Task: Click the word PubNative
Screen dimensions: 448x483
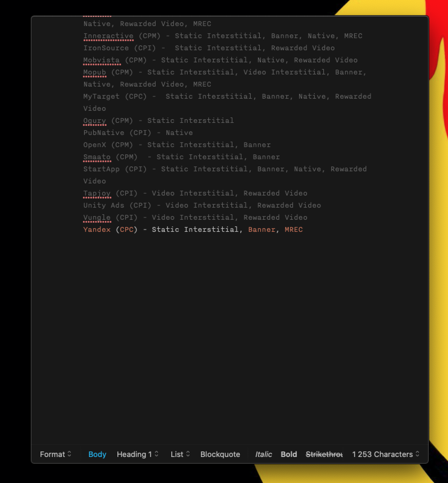Action: click(x=104, y=132)
